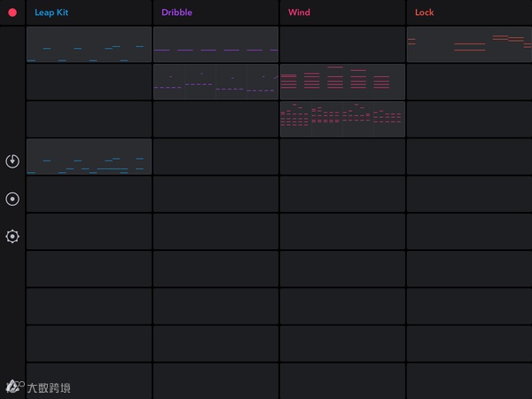Launch the first Leap Kit clip
532x399 pixels.
[89, 44]
